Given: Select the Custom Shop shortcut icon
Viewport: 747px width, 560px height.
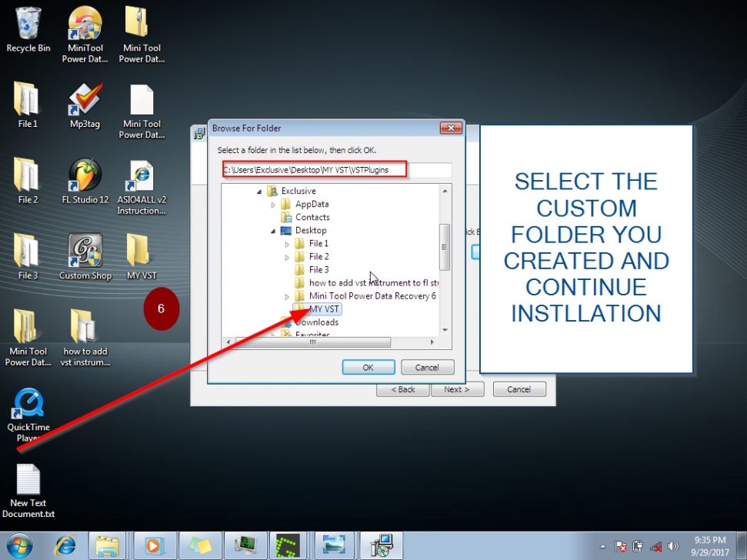Looking at the screenshot, I should [x=85, y=256].
